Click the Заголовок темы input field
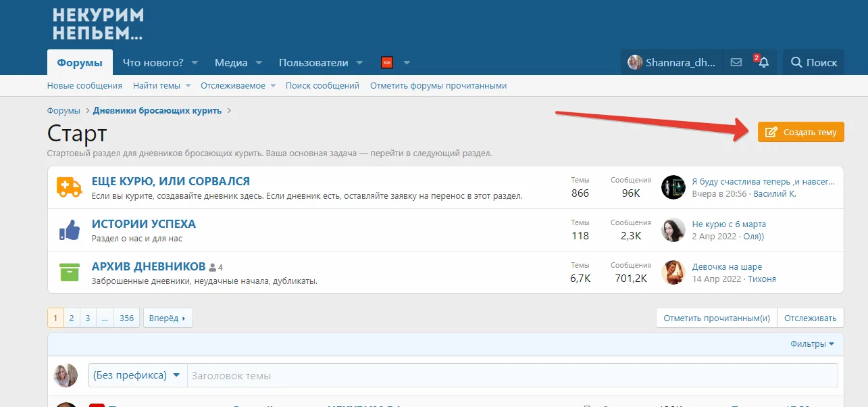The width and height of the screenshot is (868, 407). pos(512,375)
